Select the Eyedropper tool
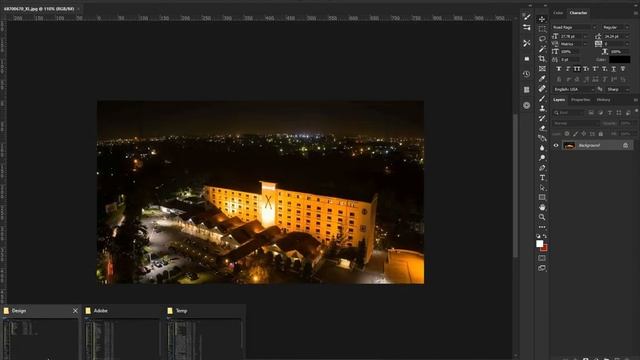Screen dimensions: 640x360 point(542,78)
